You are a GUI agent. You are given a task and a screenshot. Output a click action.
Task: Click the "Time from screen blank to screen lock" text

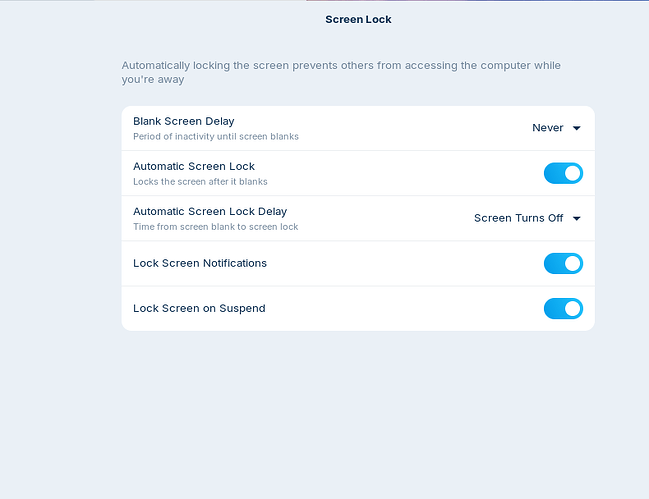click(x=216, y=226)
